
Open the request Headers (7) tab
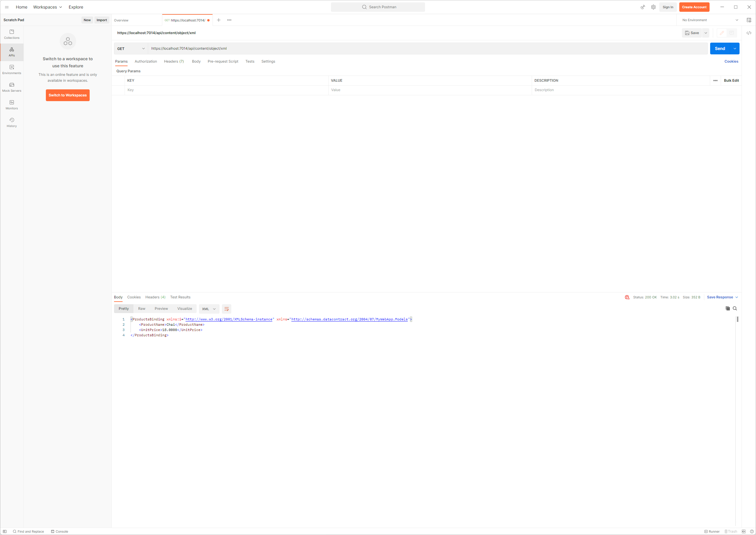pos(174,62)
